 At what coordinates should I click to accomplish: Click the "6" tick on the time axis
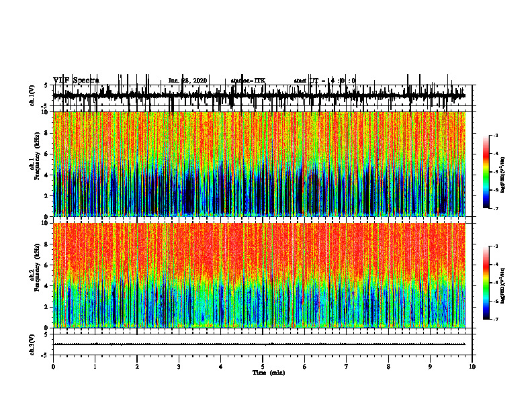305,367
